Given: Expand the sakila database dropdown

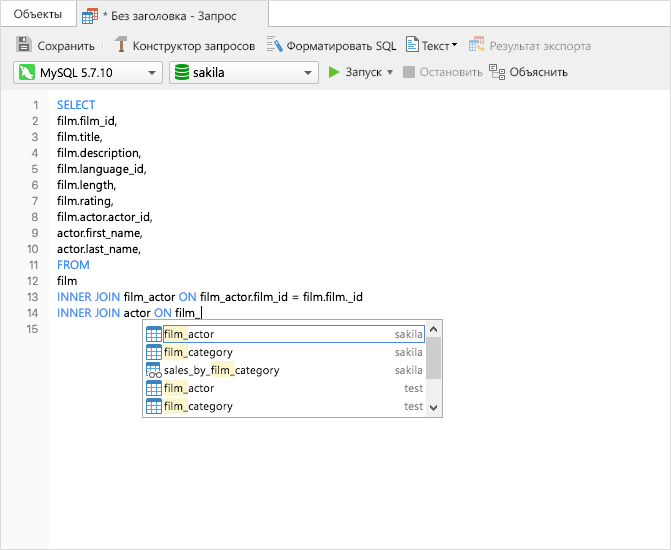Looking at the screenshot, I should (x=307, y=73).
